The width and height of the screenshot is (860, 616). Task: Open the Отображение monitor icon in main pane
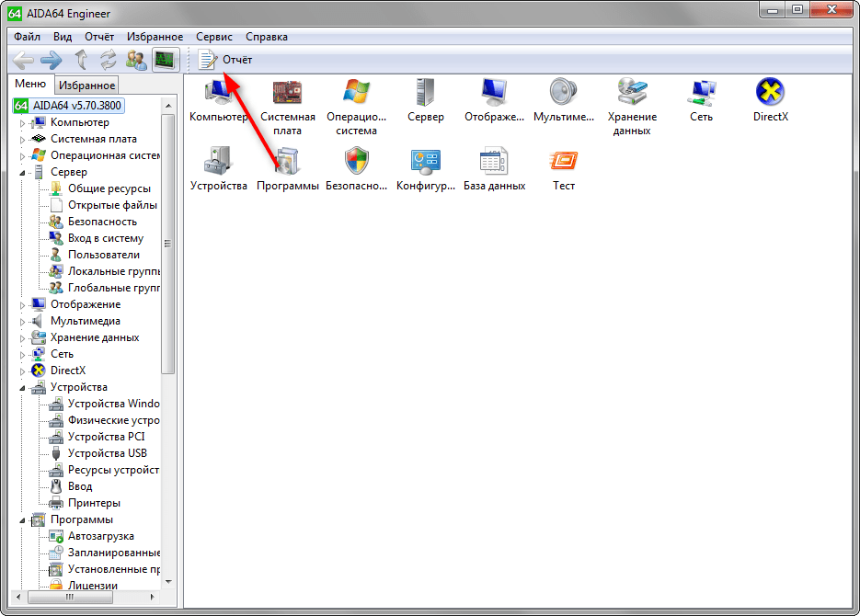(494, 100)
